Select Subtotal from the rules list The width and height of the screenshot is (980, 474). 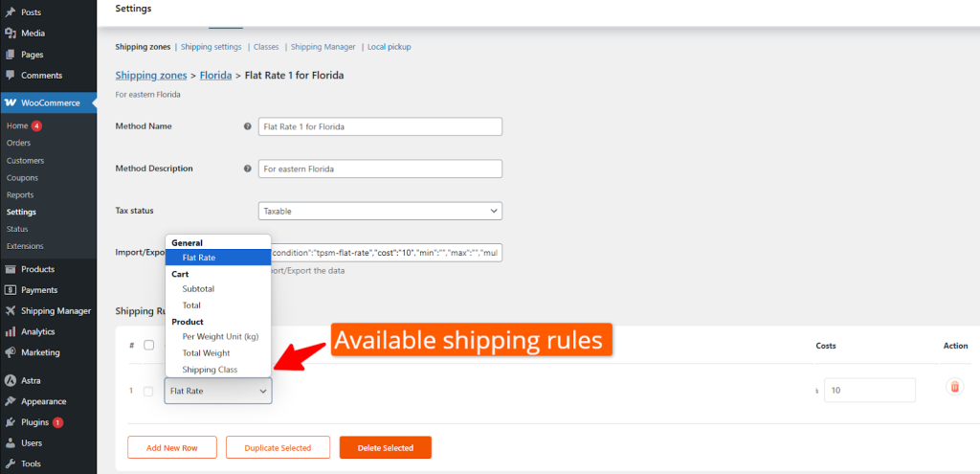click(198, 288)
